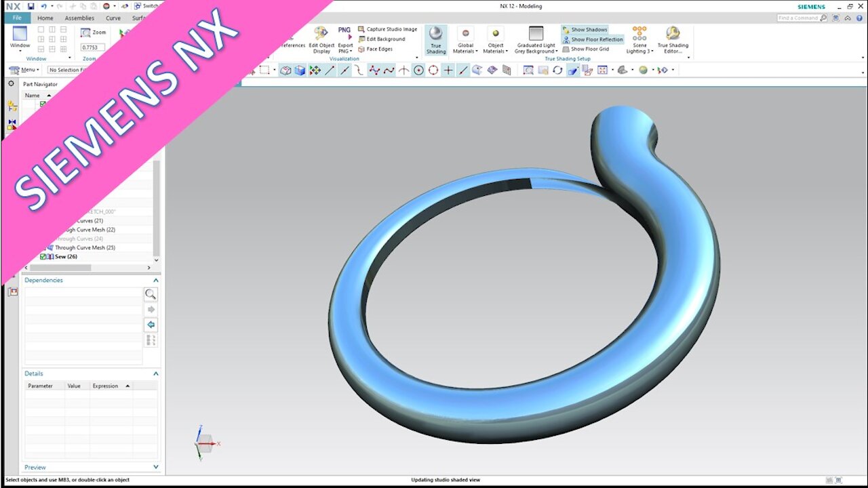Open Global Materials dropdown

click(465, 40)
